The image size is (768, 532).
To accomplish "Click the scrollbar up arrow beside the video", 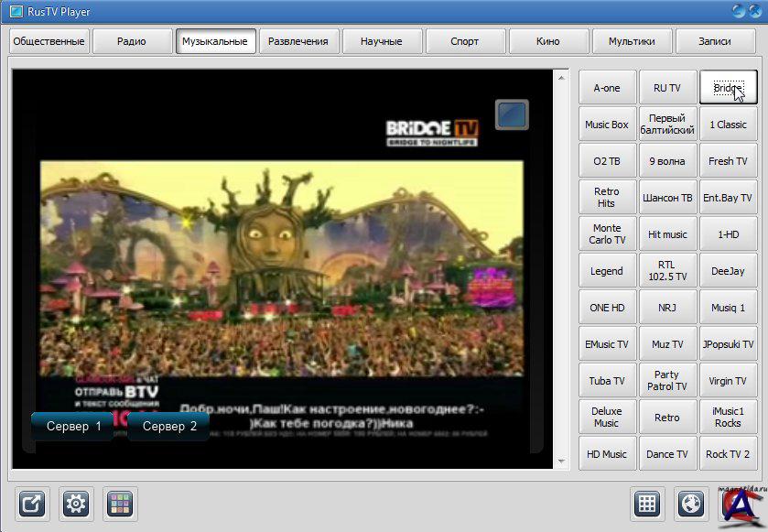I will 562,76.
